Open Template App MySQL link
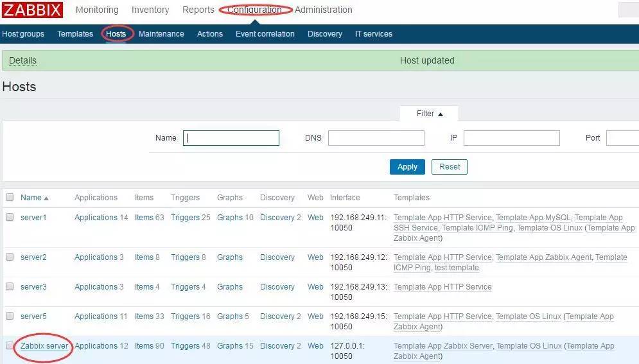The width and height of the screenshot is (639, 364). coord(532,218)
